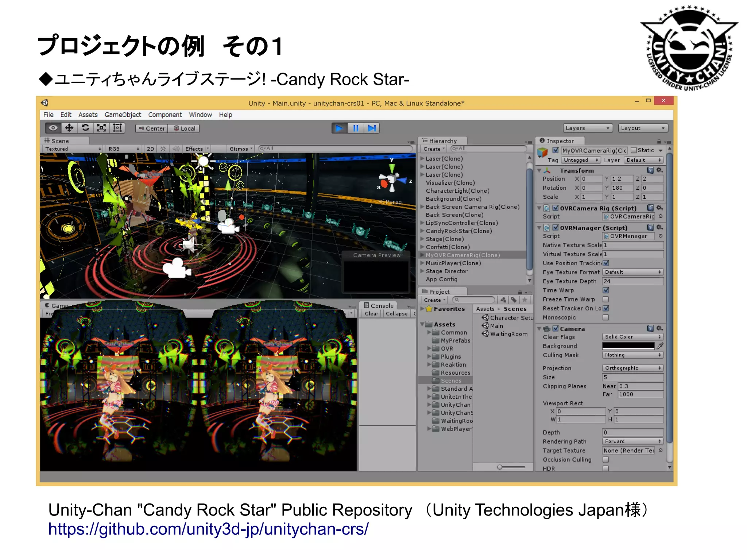The image size is (747, 560).
Task: Search by label icon in Project
Action: pyautogui.click(x=514, y=300)
